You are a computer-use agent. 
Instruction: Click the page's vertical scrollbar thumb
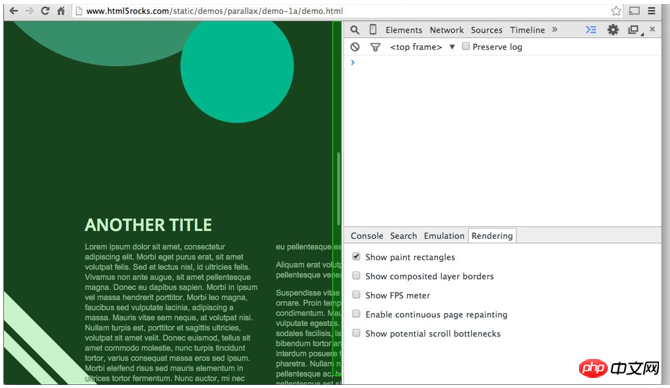[338, 188]
